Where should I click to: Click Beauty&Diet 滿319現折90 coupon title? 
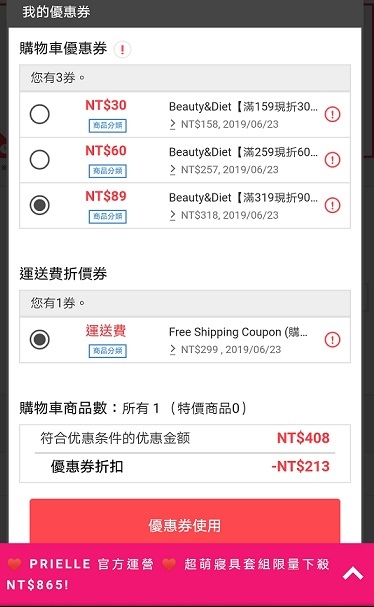(243, 198)
